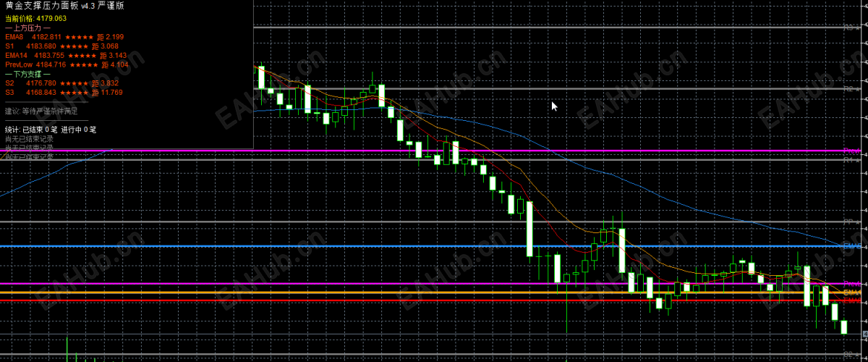The height and width of the screenshot is (362, 868).
Task: Select the thick blue horizontal EMA line
Action: pos(434,246)
